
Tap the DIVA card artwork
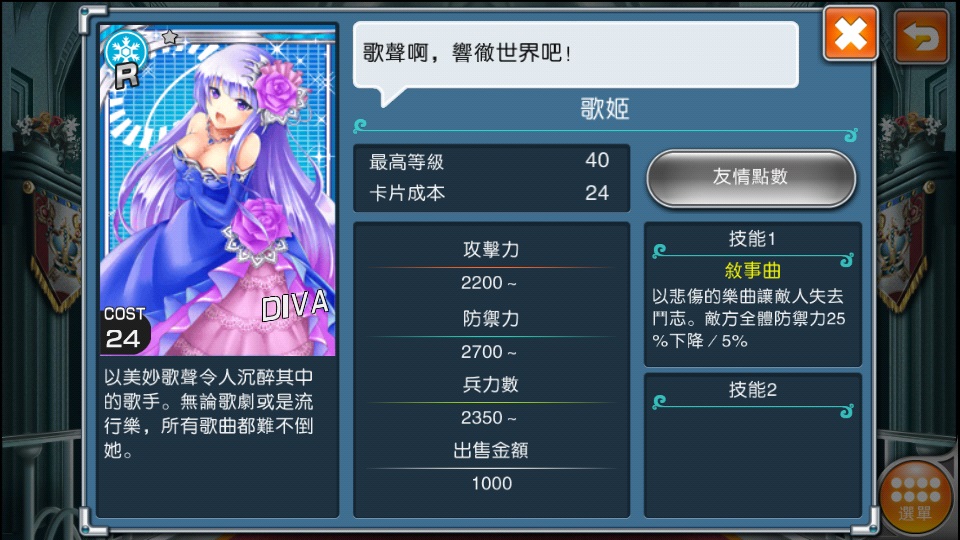tap(218, 190)
